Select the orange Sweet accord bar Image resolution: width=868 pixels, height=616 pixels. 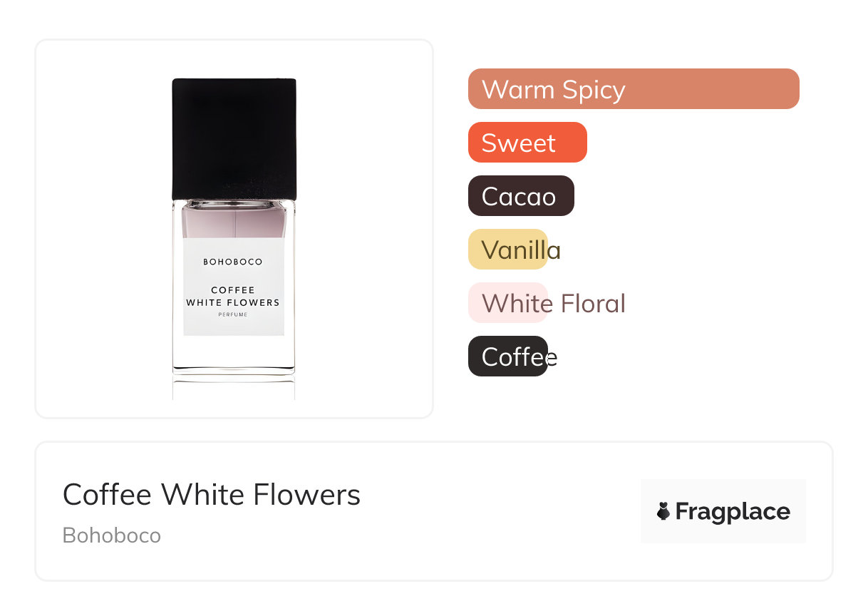(527, 143)
